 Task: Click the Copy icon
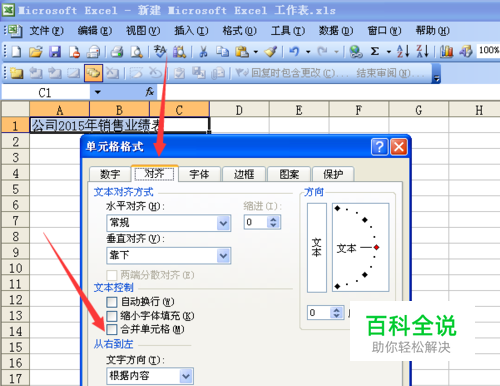222,52
